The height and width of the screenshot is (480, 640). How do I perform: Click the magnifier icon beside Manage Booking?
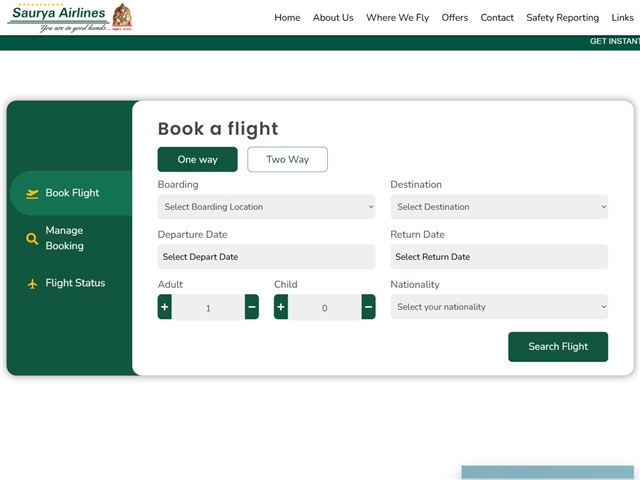point(32,239)
